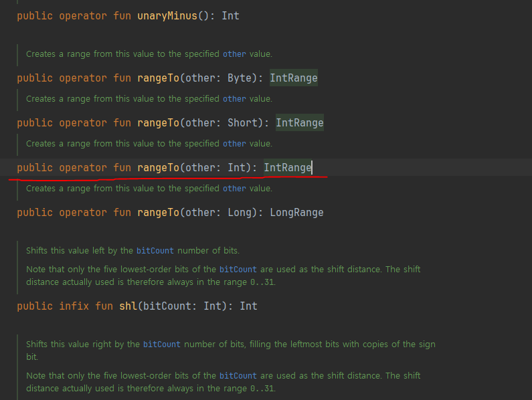Click the 'other' link above rangeTo(other: Long)
This screenshot has height=400, width=532.
(x=234, y=189)
